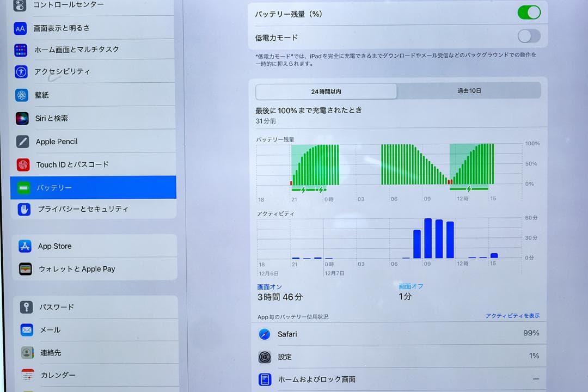The width and height of the screenshot is (588, 392).
Task: Switch to the 過去10日 tab
Action: (468, 91)
